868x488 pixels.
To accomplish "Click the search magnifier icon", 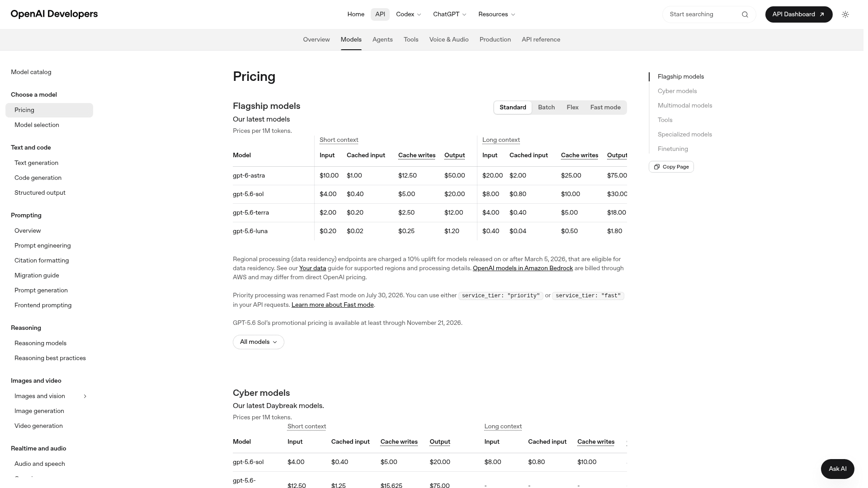I will click(745, 14).
